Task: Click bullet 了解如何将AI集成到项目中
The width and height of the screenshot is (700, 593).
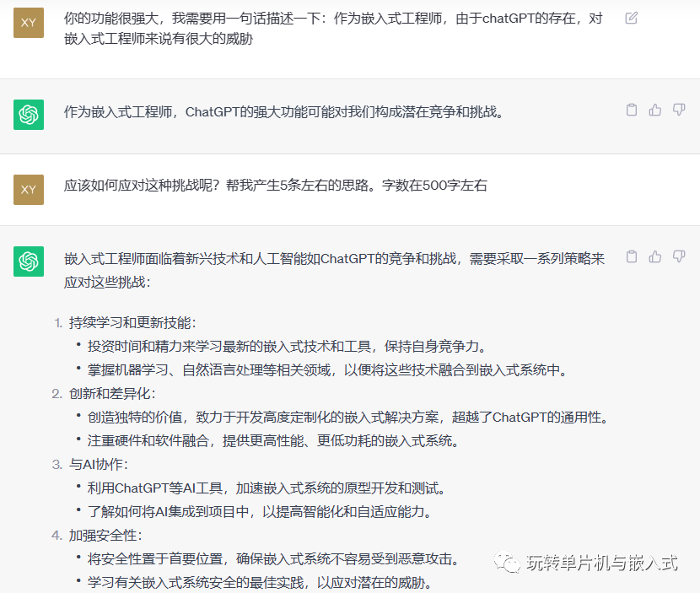Action: (x=260, y=512)
